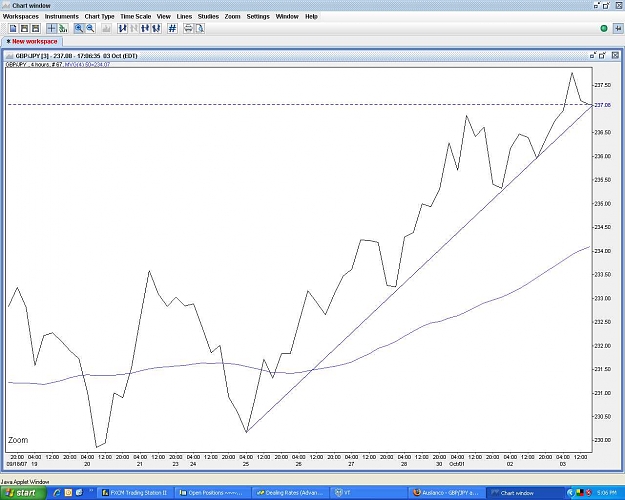The image size is (625, 500).
Task: Click the 237.08 current price label
Action: tap(603, 105)
